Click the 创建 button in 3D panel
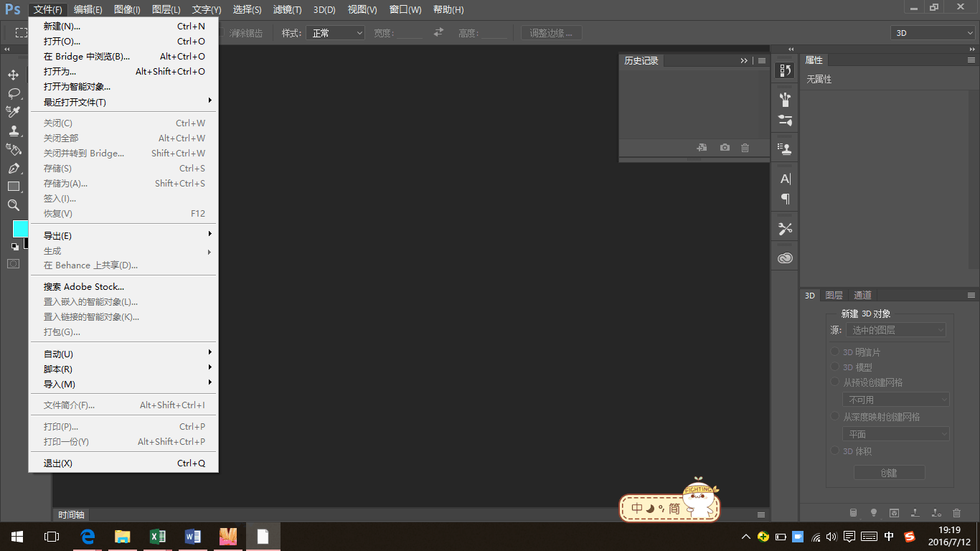 (x=889, y=473)
